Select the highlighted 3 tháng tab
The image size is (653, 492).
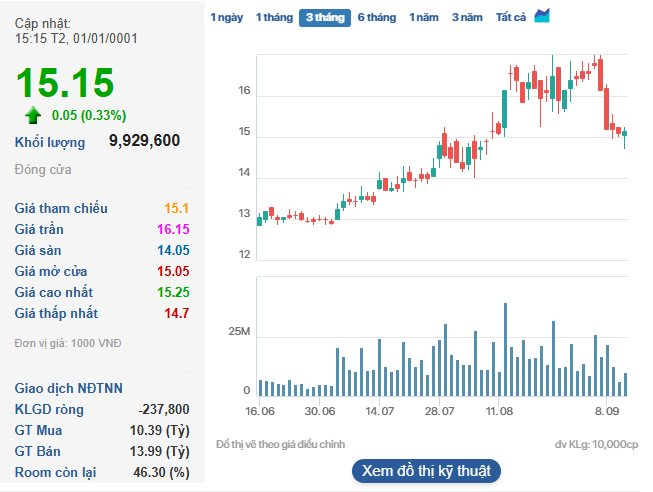click(x=325, y=18)
